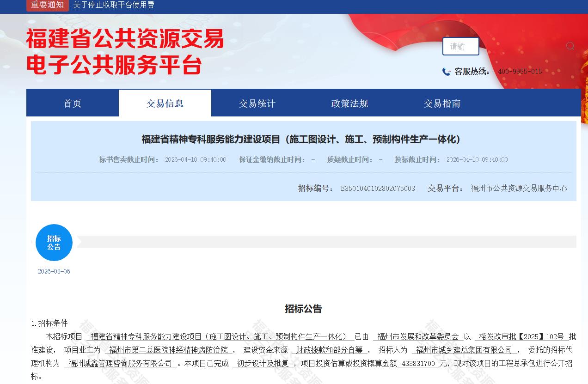The height and width of the screenshot is (384, 588).
Task: Click the 福建省公共资源交易电子公共服务平台 site logo
Action: click(x=125, y=52)
